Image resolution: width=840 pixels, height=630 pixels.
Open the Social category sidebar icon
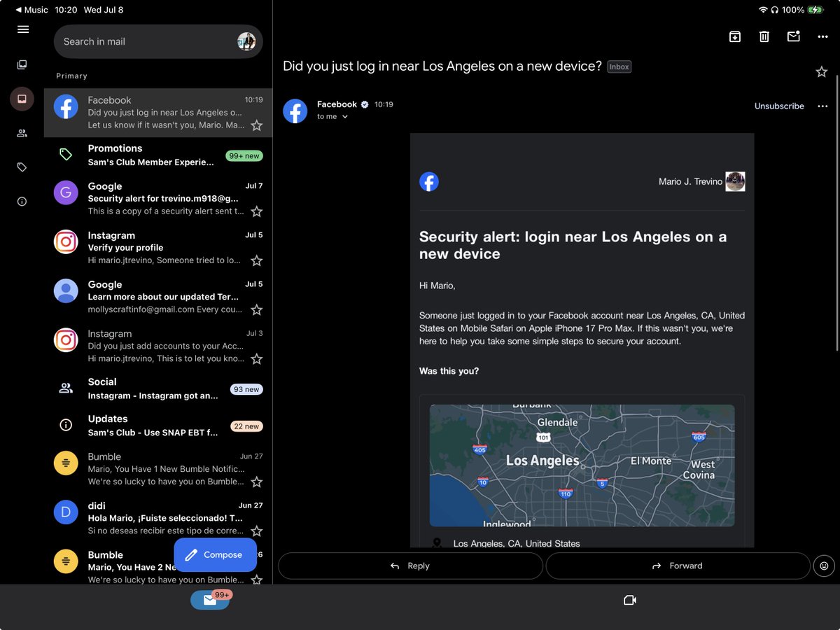[22, 133]
